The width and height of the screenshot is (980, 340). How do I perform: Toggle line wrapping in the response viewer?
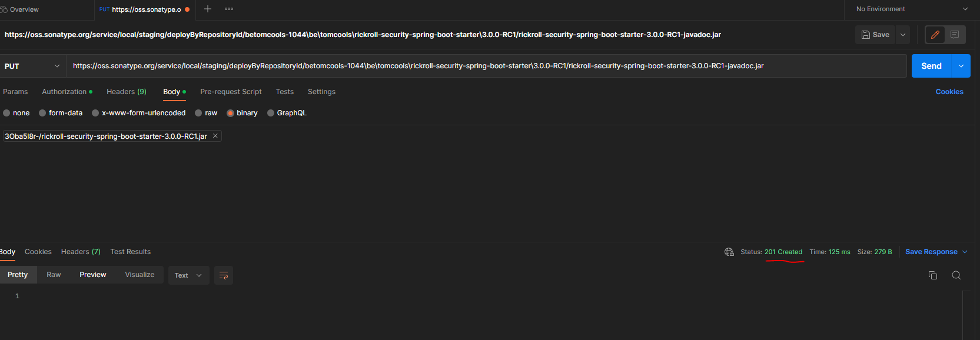(223, 275)
